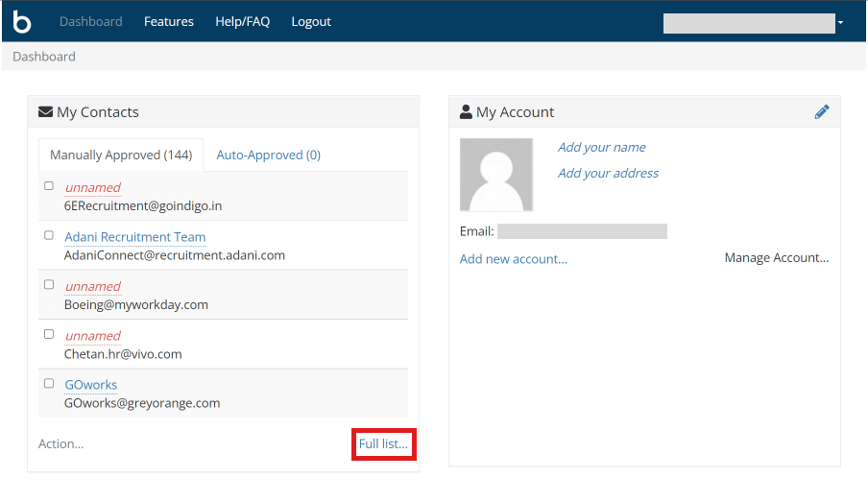Check the box for 6ERecruitment@goindigo.in contact
Screen dimensions: 868x478
pyautogui.click(x=49, y=186)
